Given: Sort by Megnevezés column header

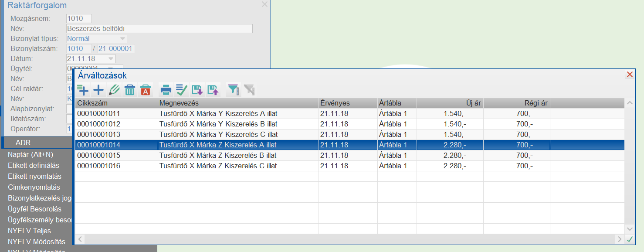Looking at the screenshot, I should (x=238, y=103).
